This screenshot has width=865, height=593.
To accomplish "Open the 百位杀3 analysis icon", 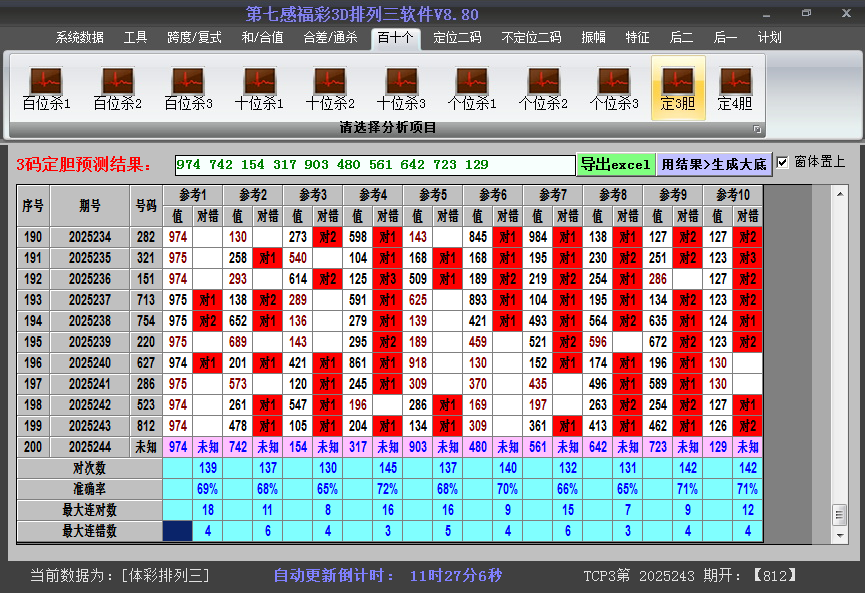I will pyautogui.click(x=188, y=81).
